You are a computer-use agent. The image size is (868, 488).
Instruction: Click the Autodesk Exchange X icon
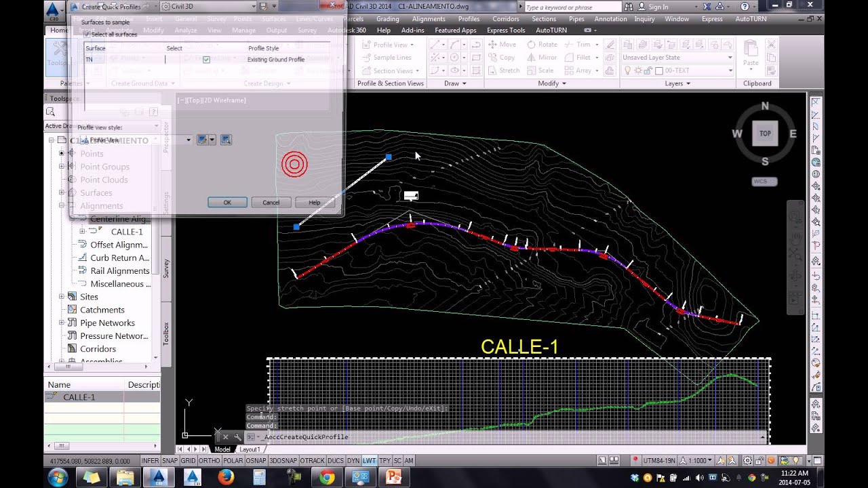[708, 7]
